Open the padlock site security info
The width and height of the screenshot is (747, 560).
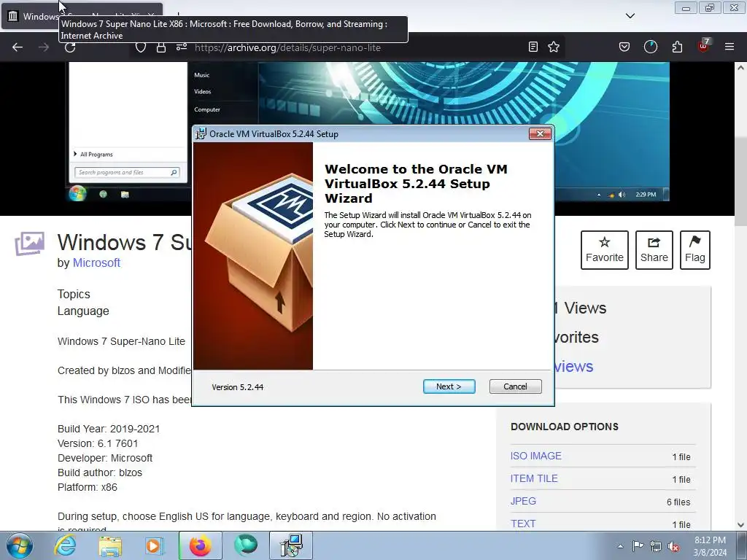tap(161, 47)
